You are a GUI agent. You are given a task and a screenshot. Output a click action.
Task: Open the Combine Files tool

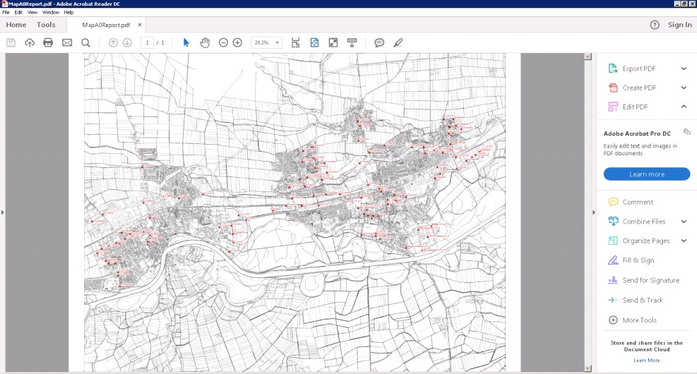[x=644, y=221]
